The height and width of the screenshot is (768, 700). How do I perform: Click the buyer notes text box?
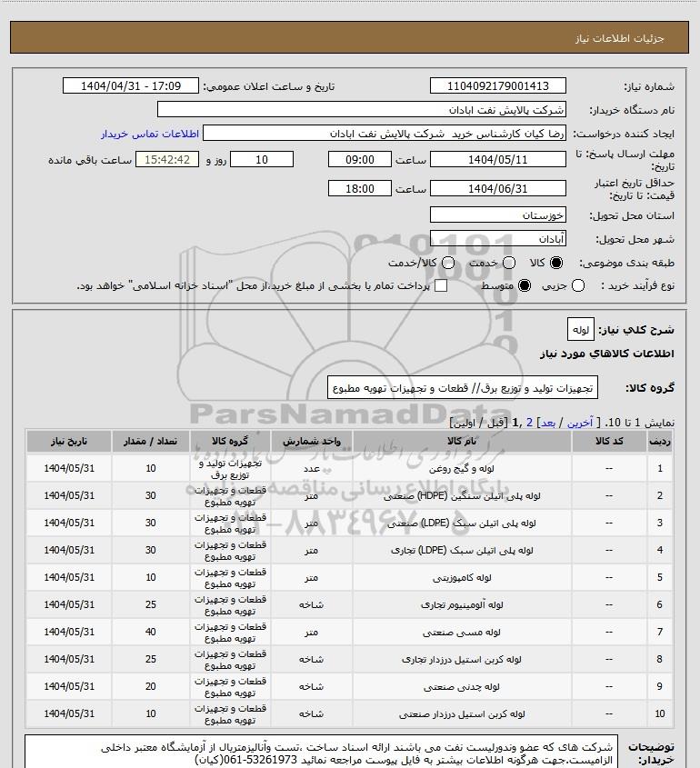click(x=321, y=752)
